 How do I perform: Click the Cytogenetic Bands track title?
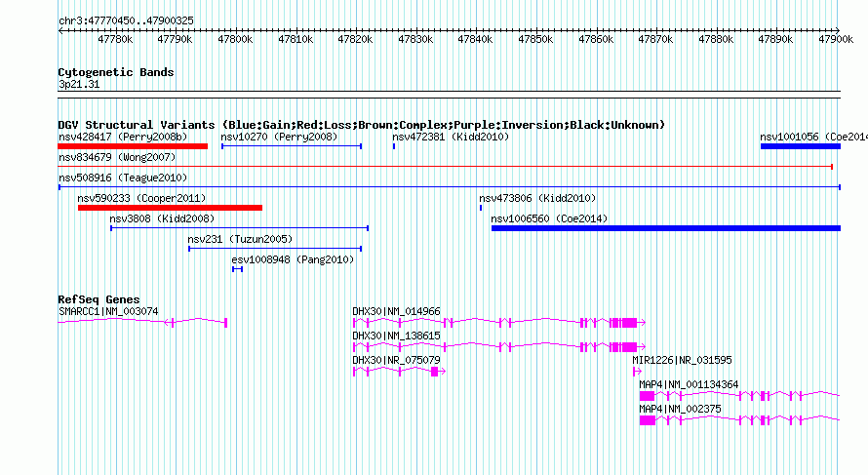(116, 72)
